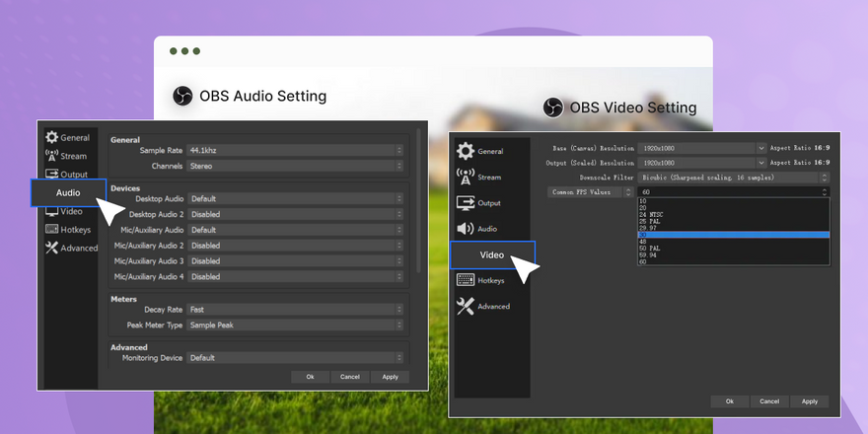Click Ok in Video settings window
The width and height of the screenshot is (868, 434).
pos(730,401)
